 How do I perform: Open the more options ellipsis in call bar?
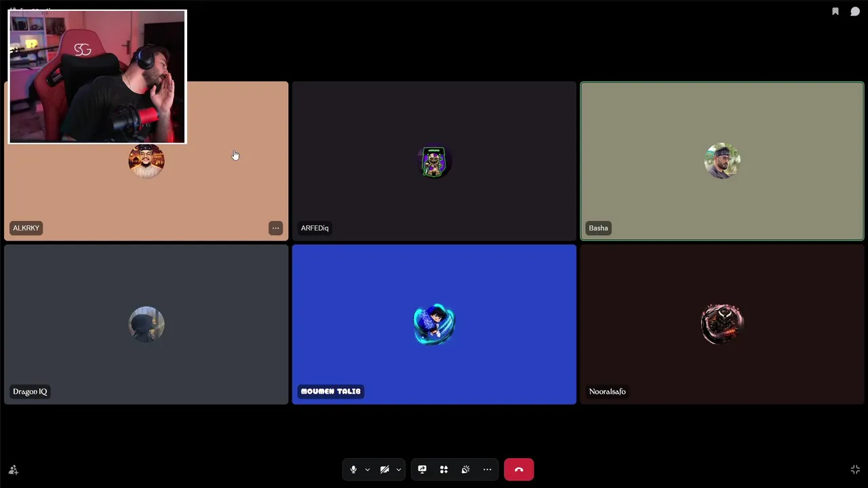(487, 470)
